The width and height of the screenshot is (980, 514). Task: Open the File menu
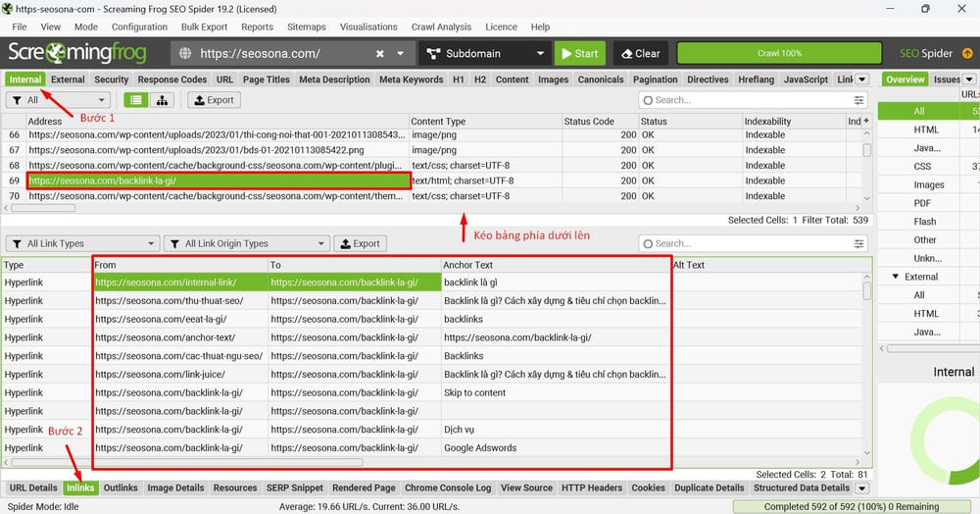tap(20, 26)
